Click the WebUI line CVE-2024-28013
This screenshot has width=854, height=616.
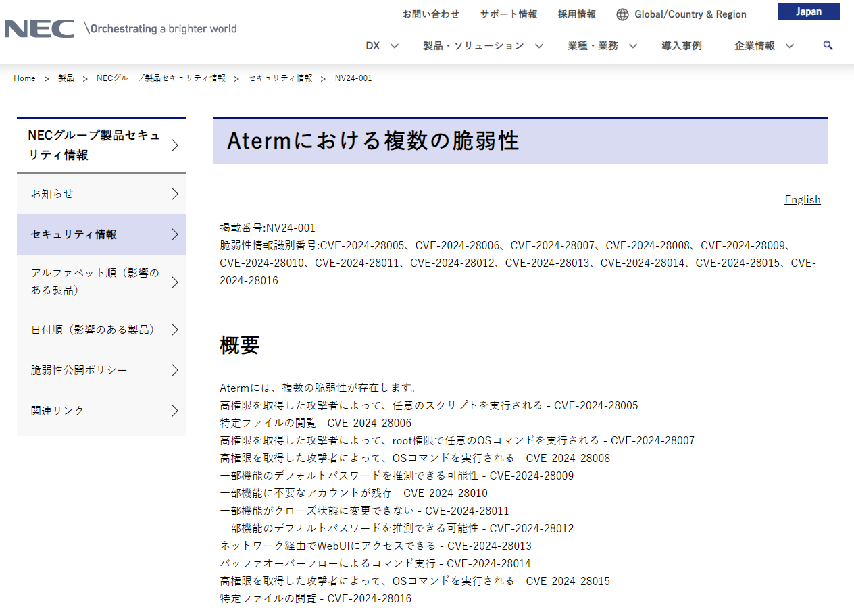pyautogui.click(x=376, y=546)
